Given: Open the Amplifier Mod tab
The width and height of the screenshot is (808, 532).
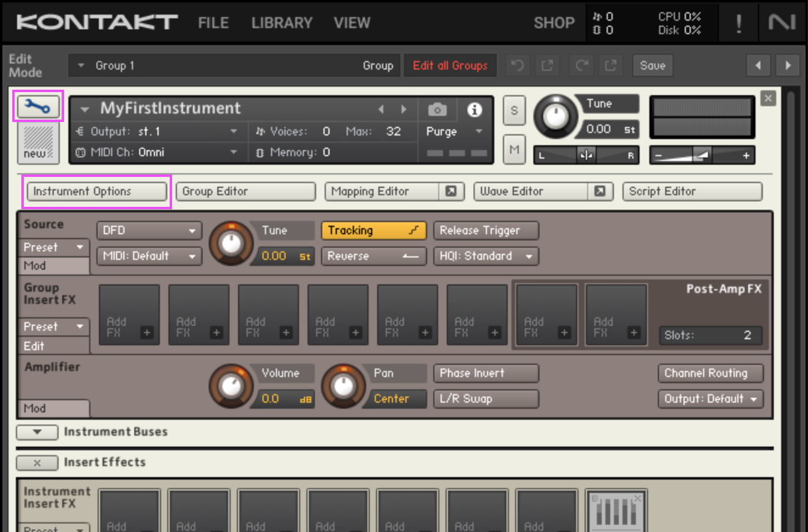Looking at the screenshot, I should click(54, 408).
